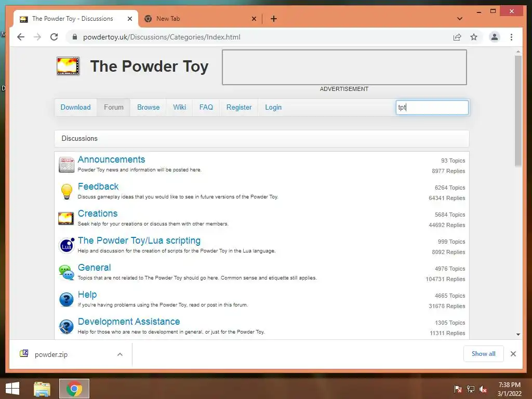Bookmark this page with star icon
Viewport: 532px width, 399px height.
pyautogui.click(x=474, y=37)
